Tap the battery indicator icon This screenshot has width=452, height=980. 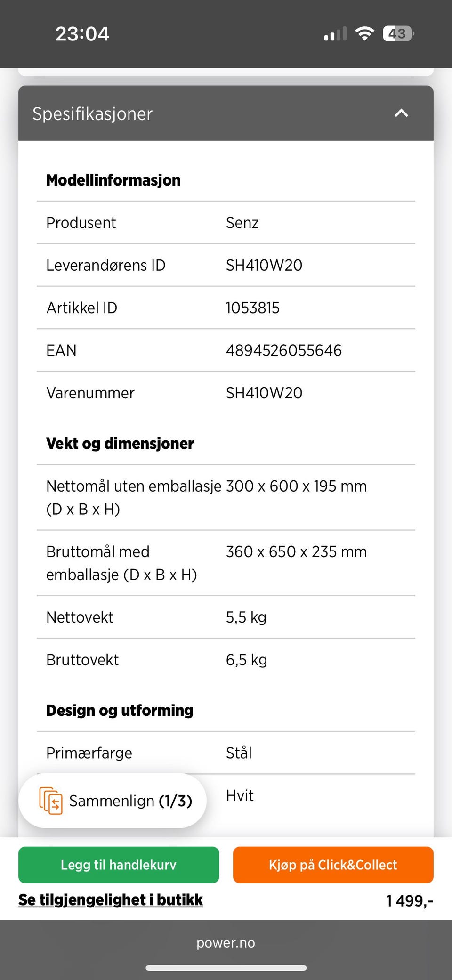(398, 33)
